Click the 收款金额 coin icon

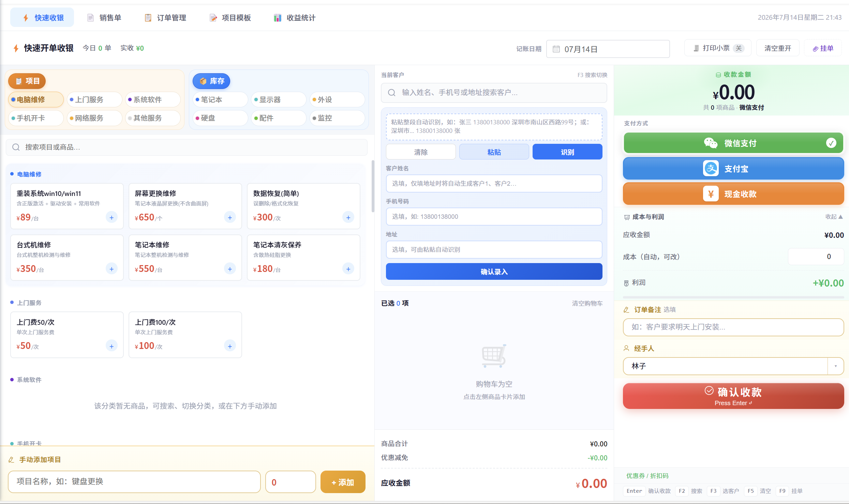tap(718, 75)
